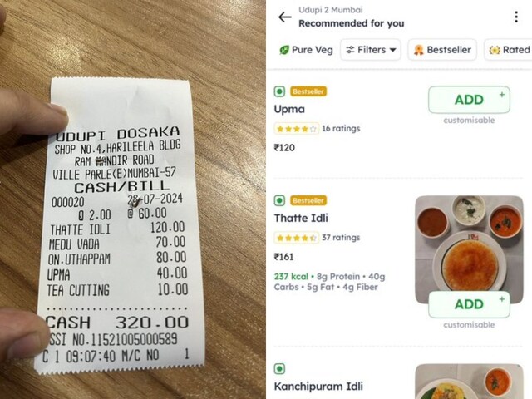Toggle the Pure Veg filter
Viewport: 532px width, 399px height.
[x=306, y=50]
